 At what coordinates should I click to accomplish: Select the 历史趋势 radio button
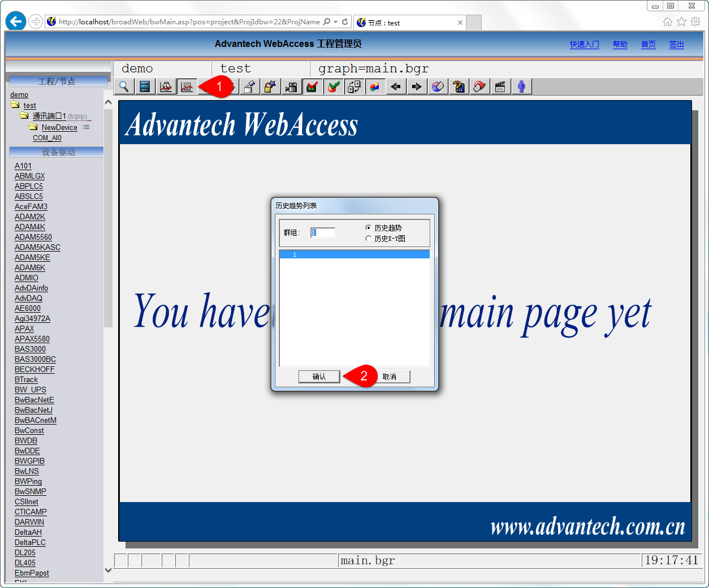tap(369, 228)
